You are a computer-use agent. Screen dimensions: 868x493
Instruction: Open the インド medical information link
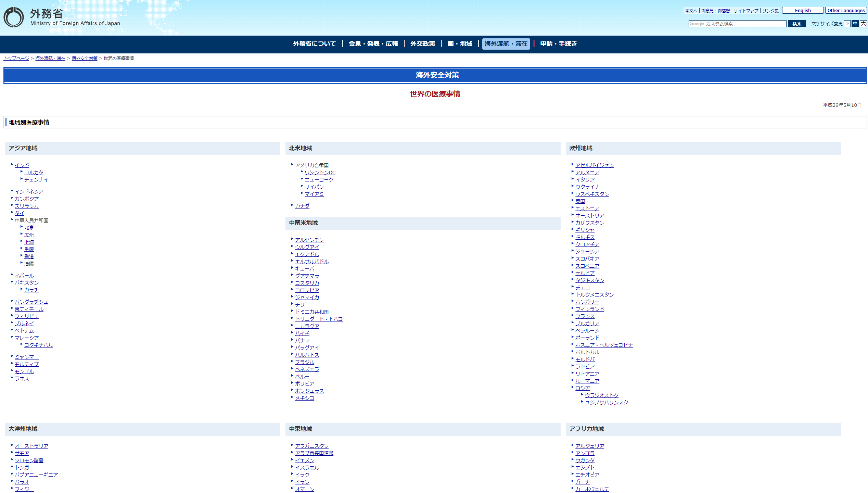pos(22,165)
